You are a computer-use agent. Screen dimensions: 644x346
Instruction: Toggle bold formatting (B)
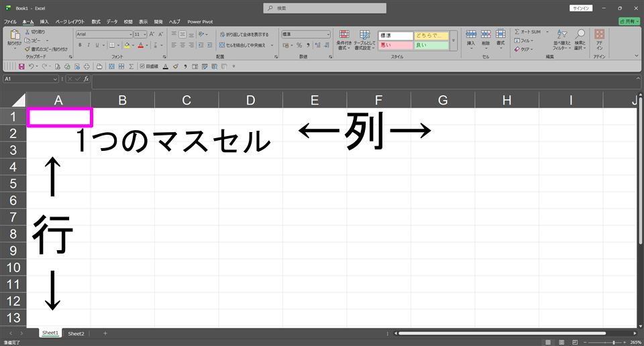tap(79, 46)
